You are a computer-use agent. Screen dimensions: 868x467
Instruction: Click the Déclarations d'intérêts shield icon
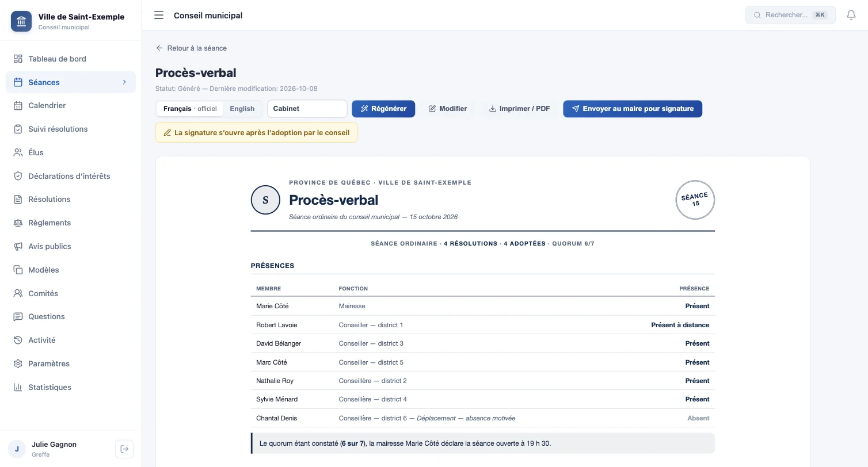pyautogui.click(x=18, y=176)
